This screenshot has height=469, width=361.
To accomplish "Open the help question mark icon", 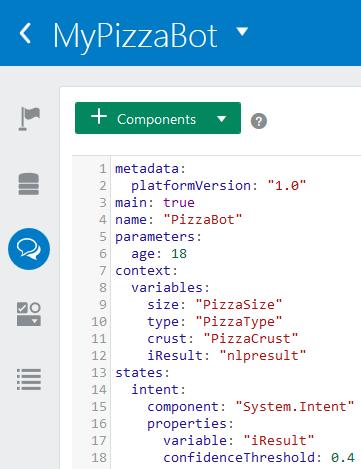I will tap(259, 121).
